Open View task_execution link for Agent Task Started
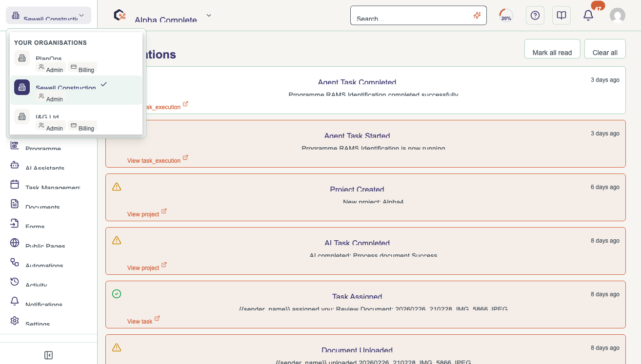641x364 pixels. tap(158, 160)
